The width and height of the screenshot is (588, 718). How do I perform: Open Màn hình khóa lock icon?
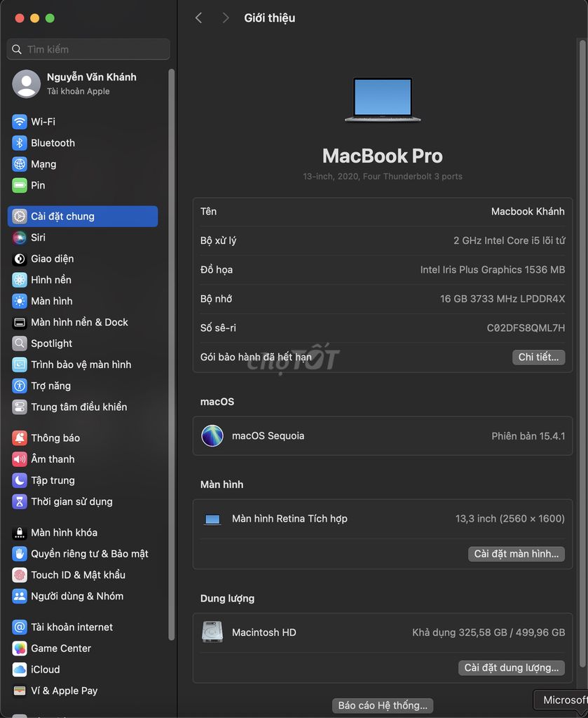19,533
